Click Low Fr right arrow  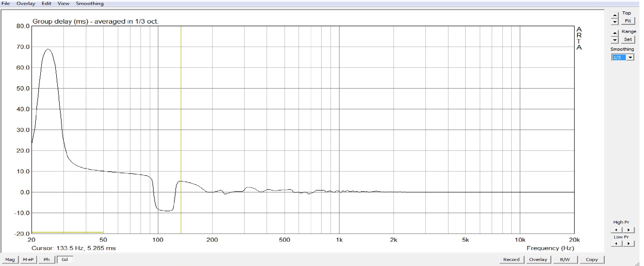click(629, 243)
